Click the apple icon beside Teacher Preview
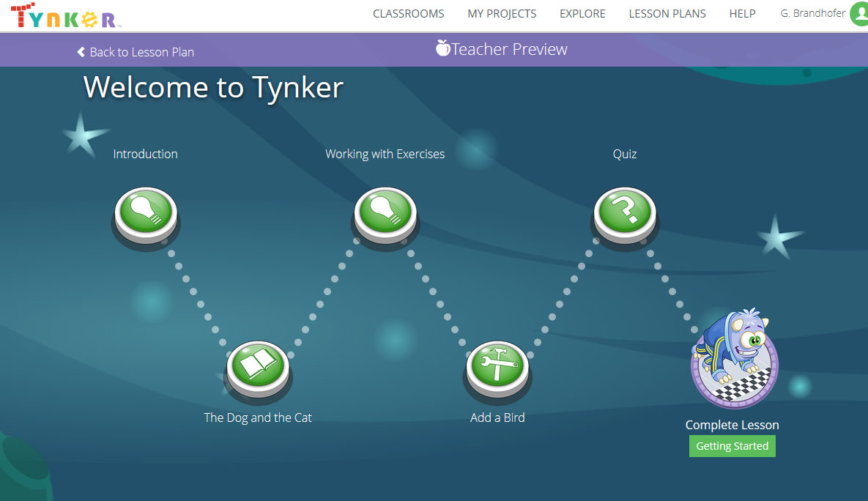Screen dimensions: 868x501 (x=442, y=48)
